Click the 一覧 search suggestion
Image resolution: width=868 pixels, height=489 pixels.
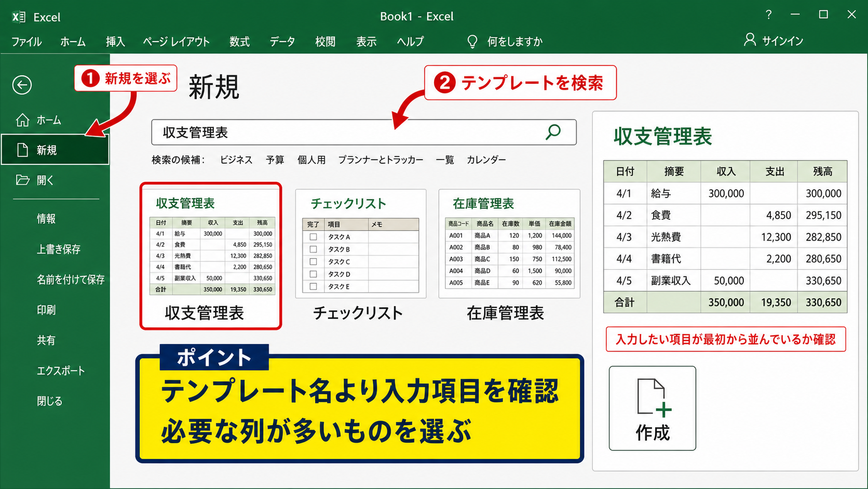[x=445, y=160]
